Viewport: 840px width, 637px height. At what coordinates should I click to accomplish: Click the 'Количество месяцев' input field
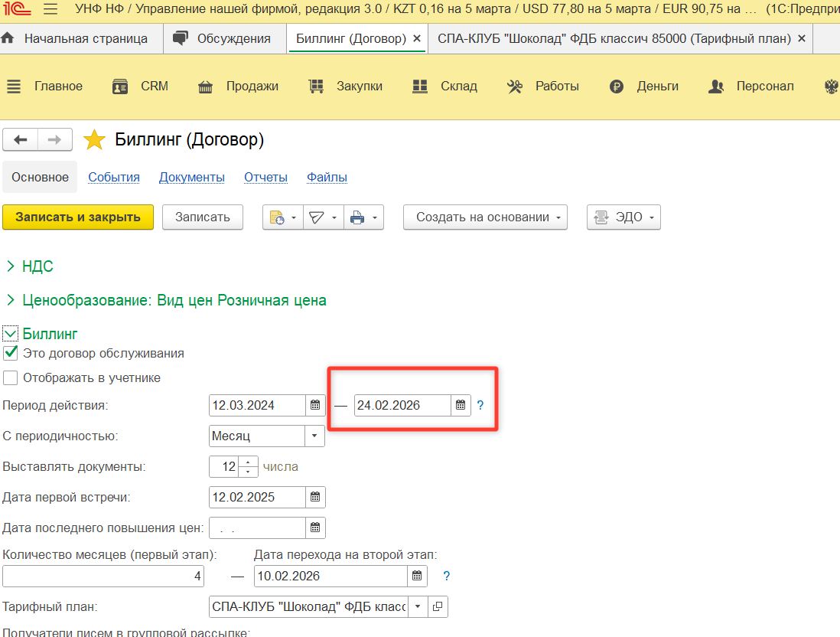103,576
